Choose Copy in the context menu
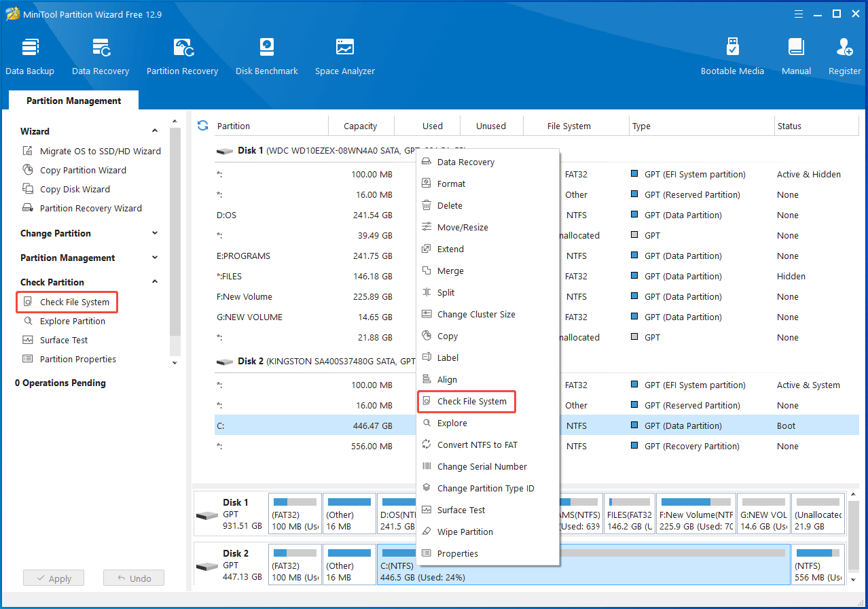The height and width of the screenshot is (609, 868). click(488, 336)
